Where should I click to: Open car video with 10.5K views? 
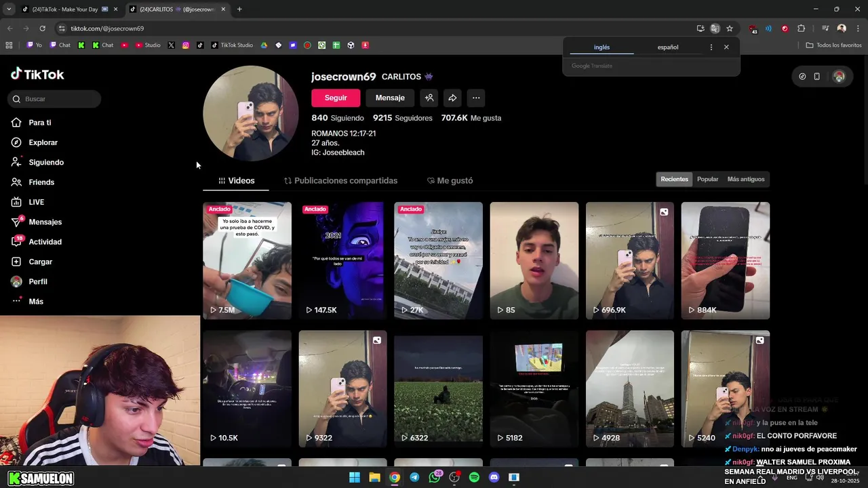248,388
